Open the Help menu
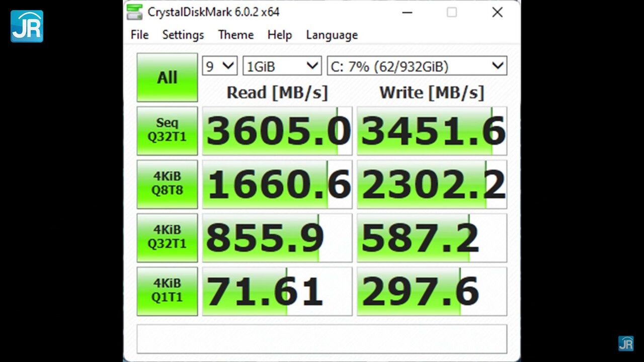 279,35
